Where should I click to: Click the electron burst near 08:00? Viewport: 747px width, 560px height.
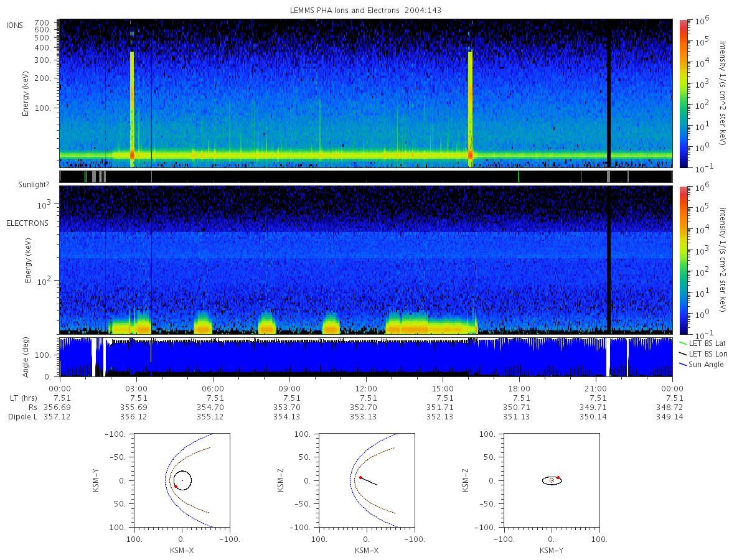pos(267,325)
